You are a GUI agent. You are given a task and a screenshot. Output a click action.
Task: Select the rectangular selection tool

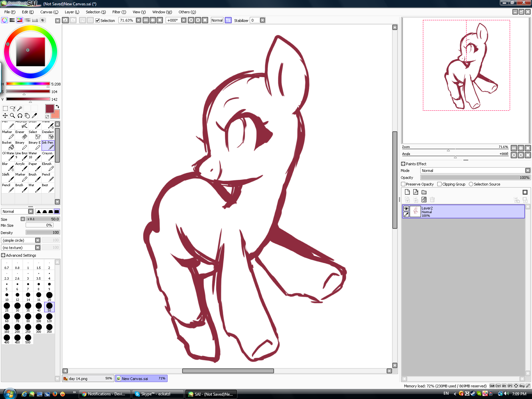tap(5, 108)
